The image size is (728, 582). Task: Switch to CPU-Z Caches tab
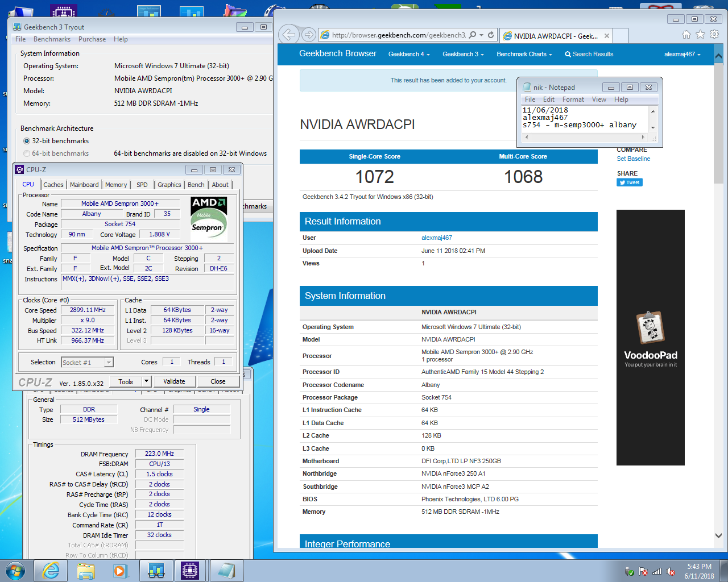coord(53,185)
